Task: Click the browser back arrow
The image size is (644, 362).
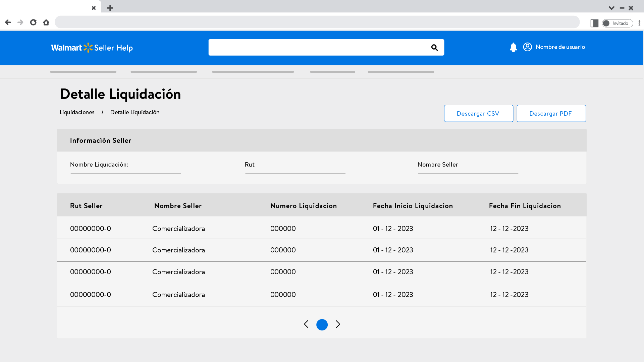Action: pyautogui.click(x=8, y=22)
